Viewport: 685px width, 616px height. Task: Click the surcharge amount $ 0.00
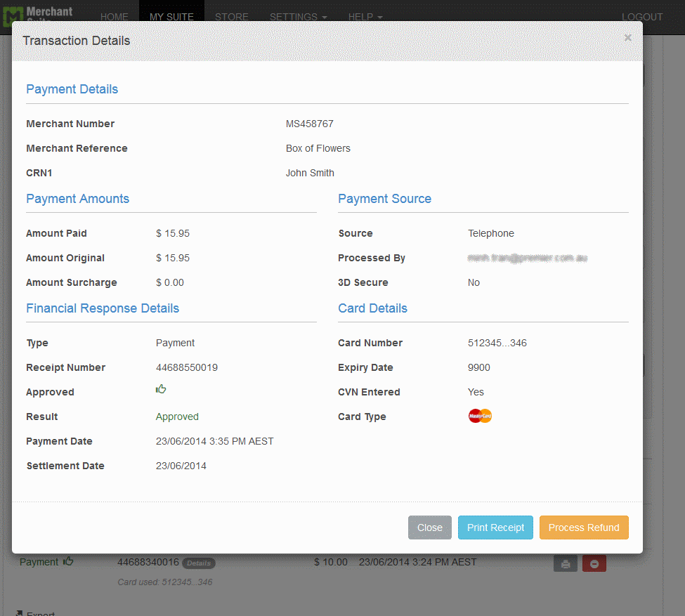click(170, 282)
